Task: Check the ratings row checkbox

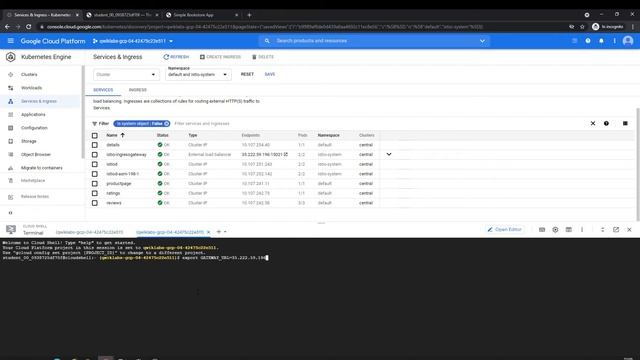Action: coord(95,193)
